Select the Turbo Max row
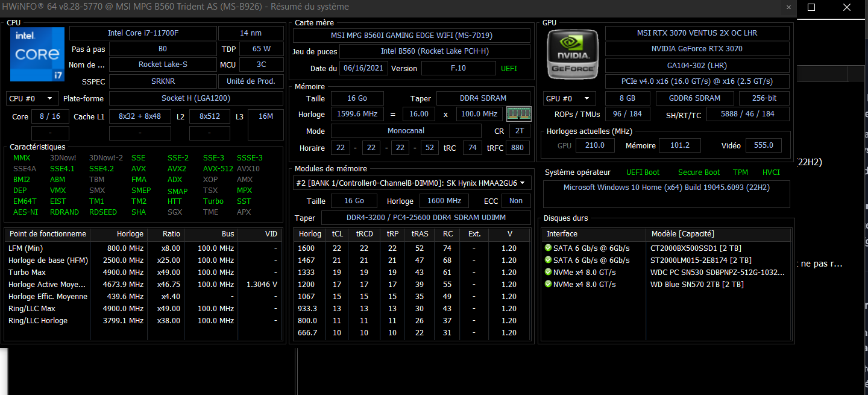 pyautogui.click(x=143, y=273)
